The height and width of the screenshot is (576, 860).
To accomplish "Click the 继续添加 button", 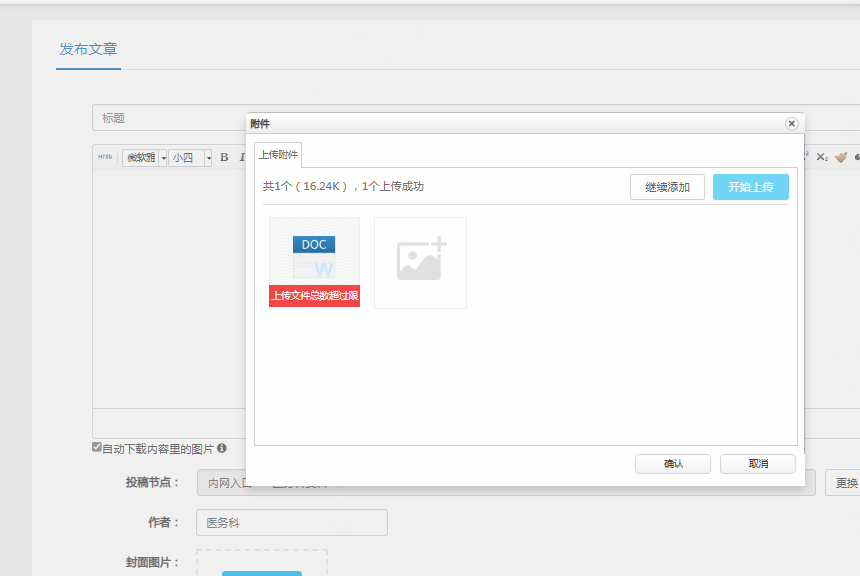I will click(x=667, y=187).
